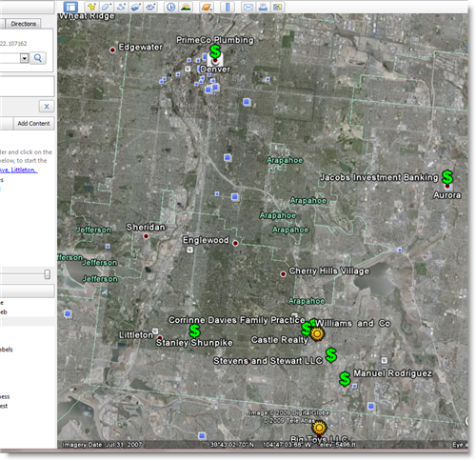Select the Englewood city marker dot
Screen dimensions: 476x461
click(235, 243)
